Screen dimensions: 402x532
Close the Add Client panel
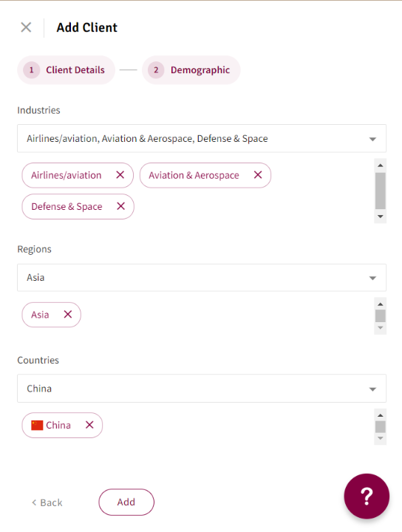[26, 27]
